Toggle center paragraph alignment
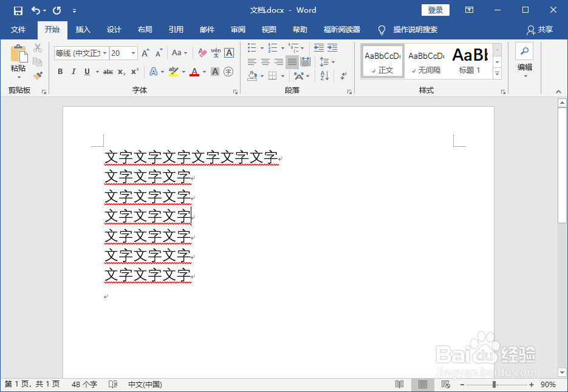This screenshot has width=568, height=392. [x=265, y=61]
